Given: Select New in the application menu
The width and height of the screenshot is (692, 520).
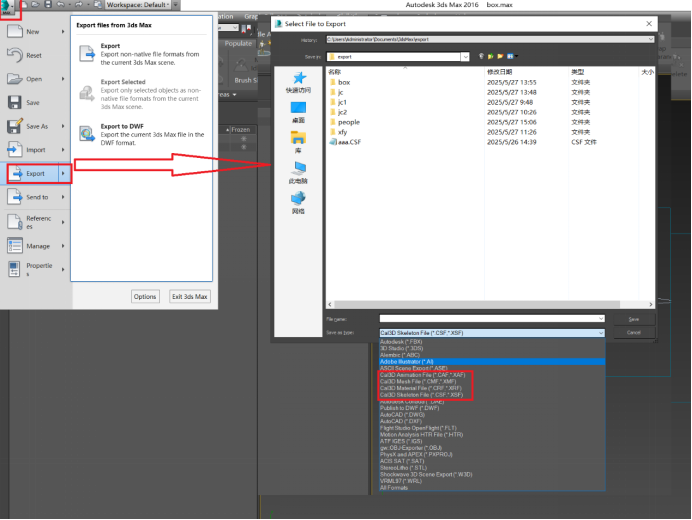Looking at the screenshot, I should pyautogui.click(x=35, y=32).
